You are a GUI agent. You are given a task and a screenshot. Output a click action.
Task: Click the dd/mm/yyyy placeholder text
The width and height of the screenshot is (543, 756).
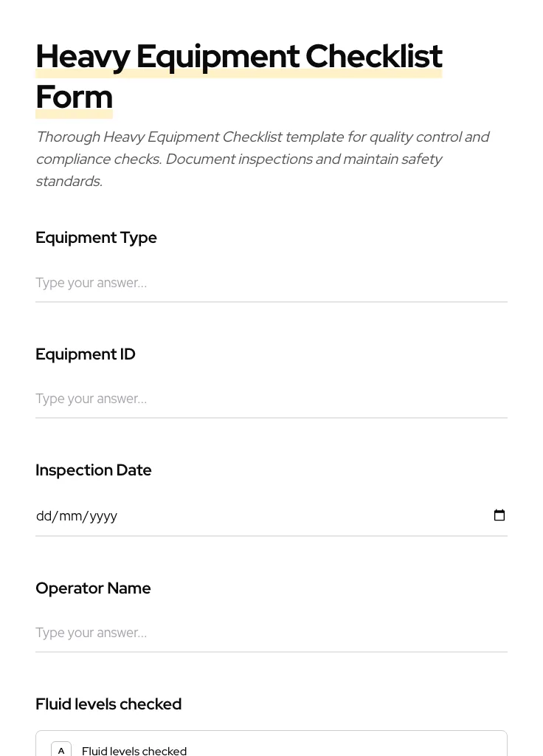77,515
